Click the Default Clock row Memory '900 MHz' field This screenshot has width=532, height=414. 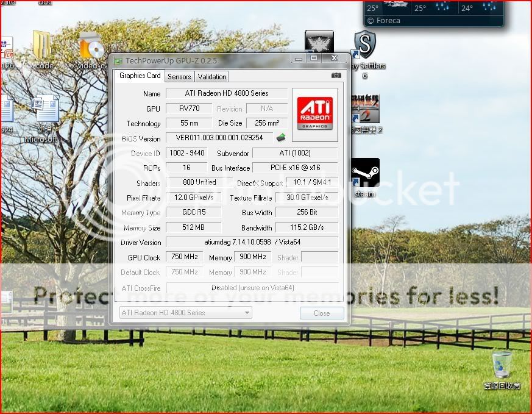pyautogui.click(x=253, y=272)
